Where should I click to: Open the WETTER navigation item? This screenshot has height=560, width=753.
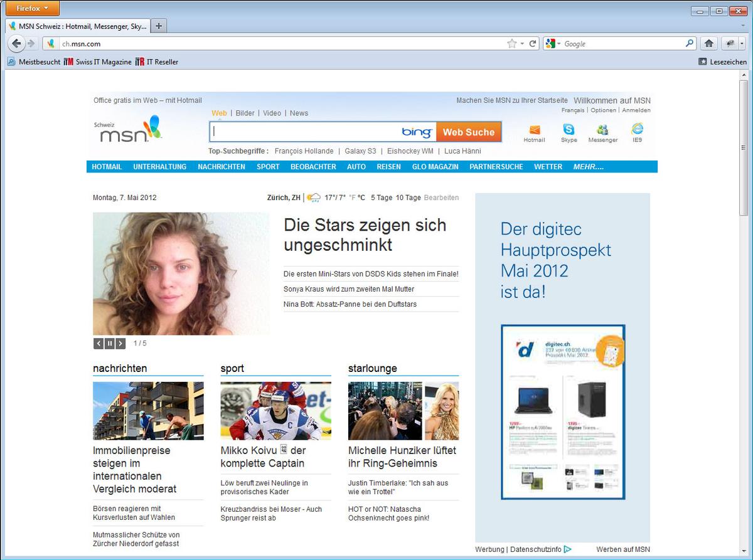coord(548,167)
